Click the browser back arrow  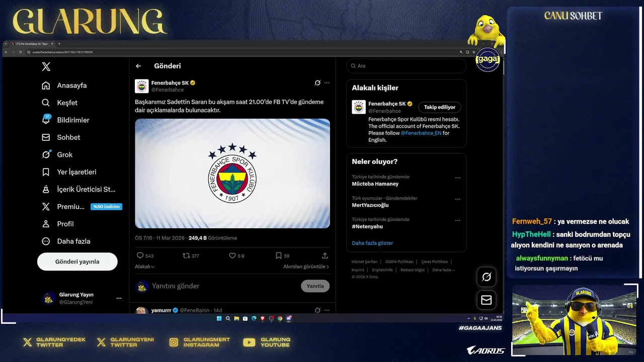tap(6, 52)
